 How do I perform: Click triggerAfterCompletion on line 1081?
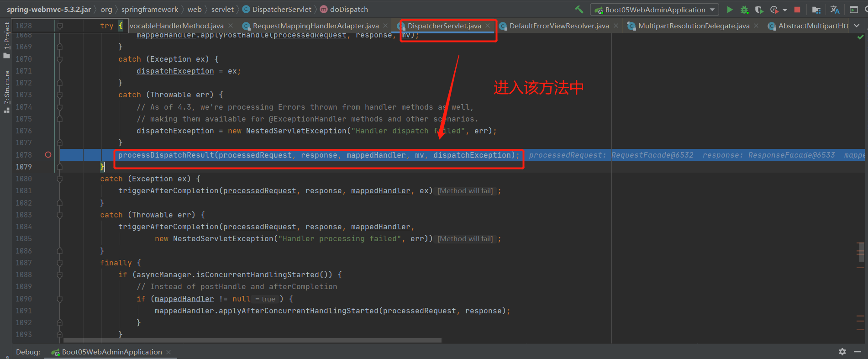(168, 191)
